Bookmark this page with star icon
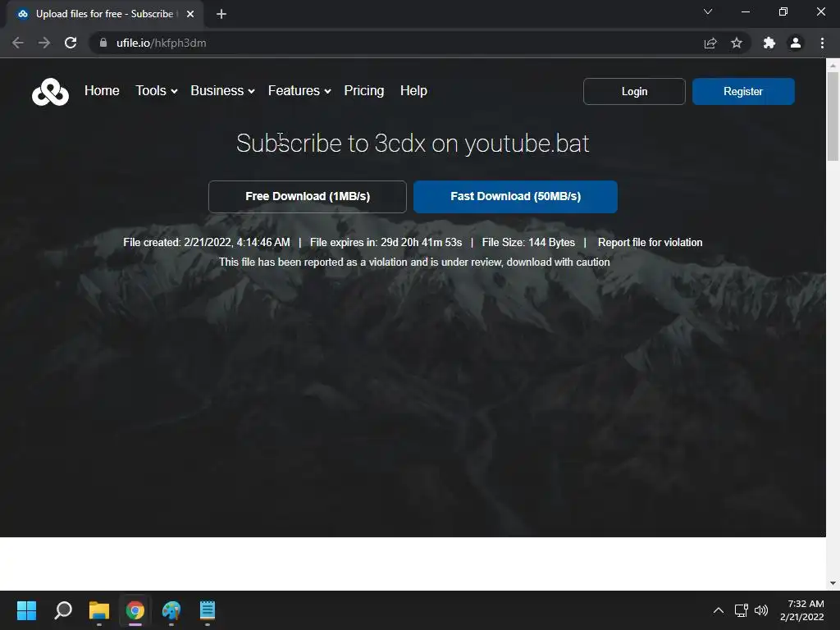The width and height of the screenshot is (840, 630). [x=737, y=43]
